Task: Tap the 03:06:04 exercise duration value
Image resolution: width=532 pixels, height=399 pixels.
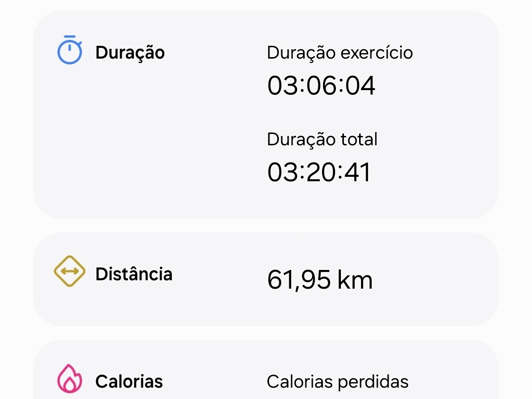Action: pyautogui.click(x=321, y=85)
